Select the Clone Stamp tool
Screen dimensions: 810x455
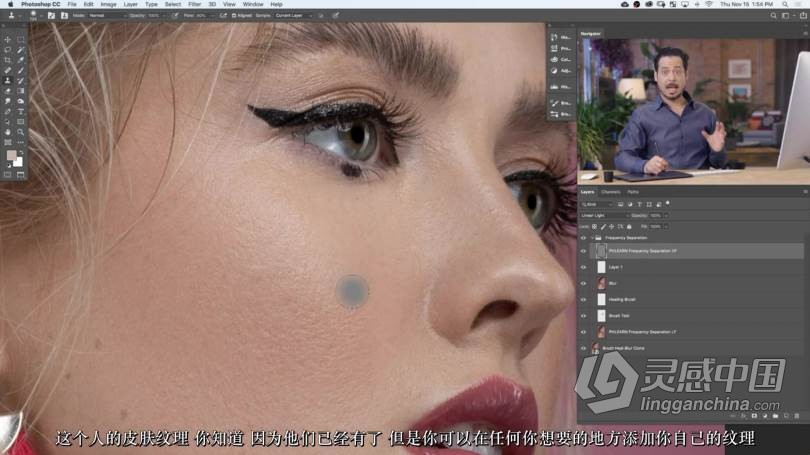click(8, 81)
